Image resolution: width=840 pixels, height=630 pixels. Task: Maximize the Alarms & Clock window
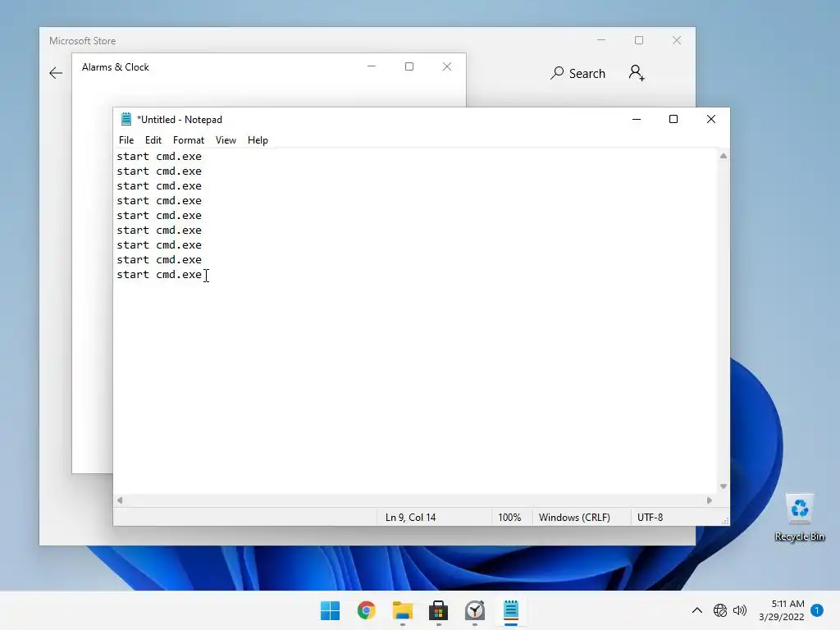pyautogui.click(x=409, y=66)
